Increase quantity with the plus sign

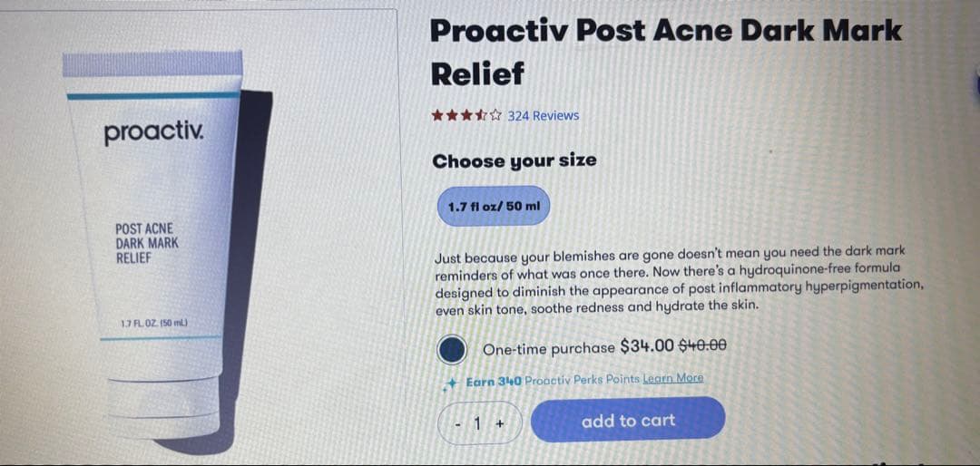click(x=499, y=424)
